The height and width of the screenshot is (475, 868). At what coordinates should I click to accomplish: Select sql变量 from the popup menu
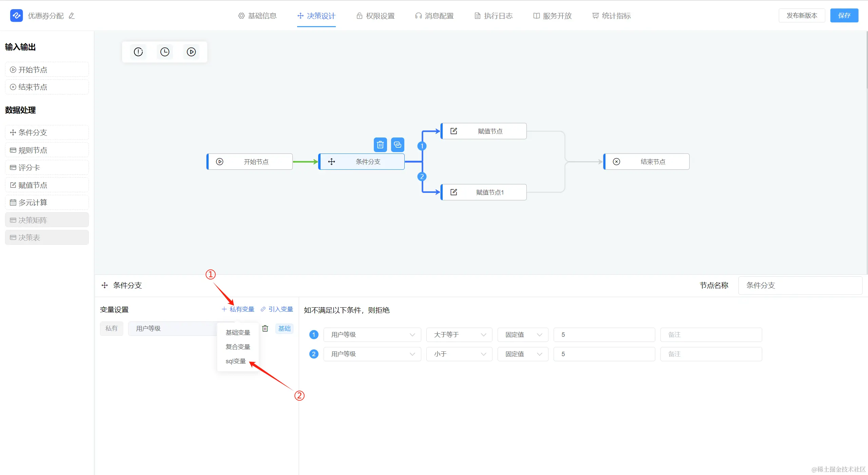(x=236, y=361)
